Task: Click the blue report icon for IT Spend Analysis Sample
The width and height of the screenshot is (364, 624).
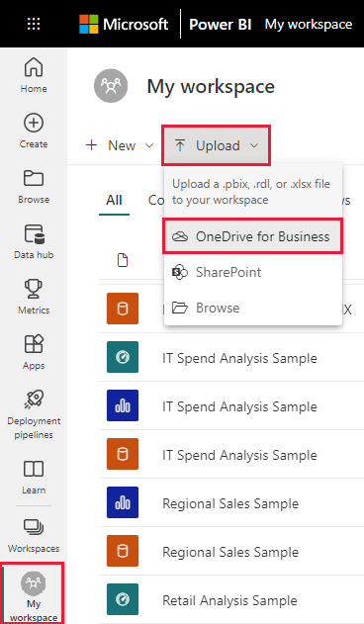Action: 123,405
